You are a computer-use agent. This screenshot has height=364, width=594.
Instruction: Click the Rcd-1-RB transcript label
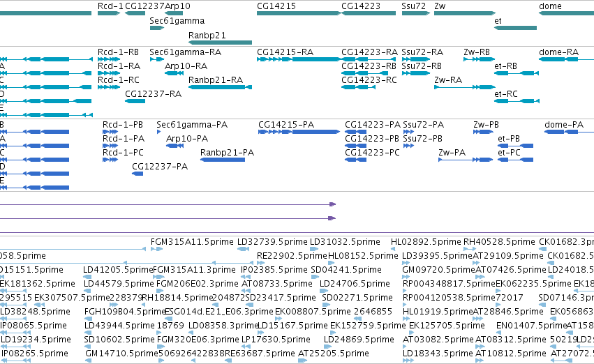tap(118, 52)
